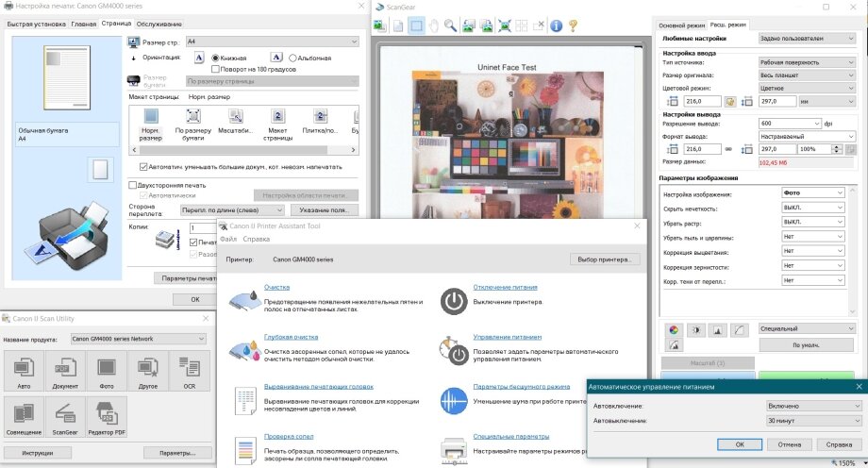Click the Custom 'Другое' scan icon
The height and width of the screenshot is (468, 868).
pos(148,371)
